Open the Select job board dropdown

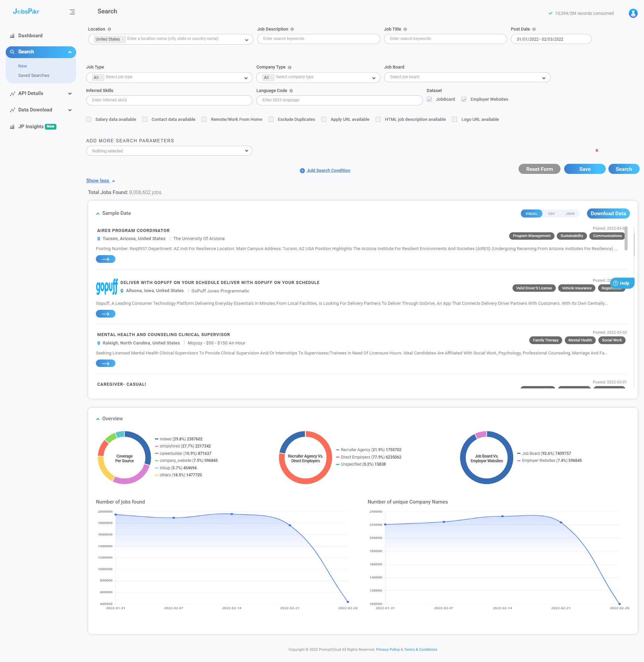click(467, 77)
